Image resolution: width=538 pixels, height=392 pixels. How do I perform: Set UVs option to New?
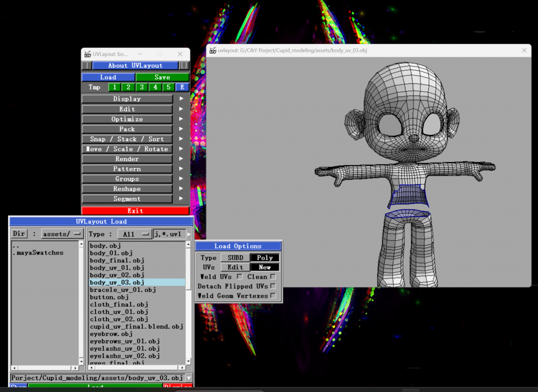tap(265, 267)
